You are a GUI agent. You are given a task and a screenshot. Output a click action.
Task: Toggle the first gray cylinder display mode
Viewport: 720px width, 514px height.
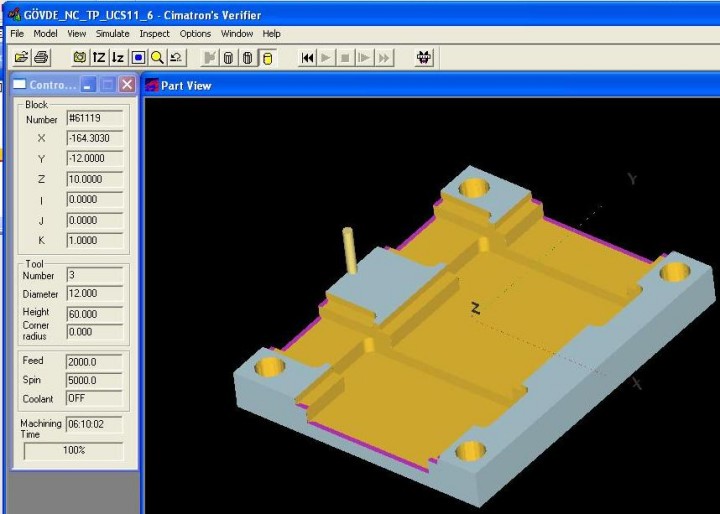(x=228, y=58)
